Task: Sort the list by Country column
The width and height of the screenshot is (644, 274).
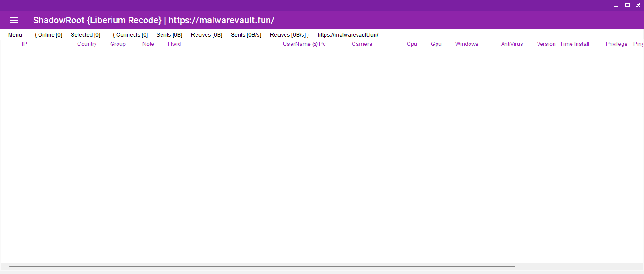Action: coord(87,44)
